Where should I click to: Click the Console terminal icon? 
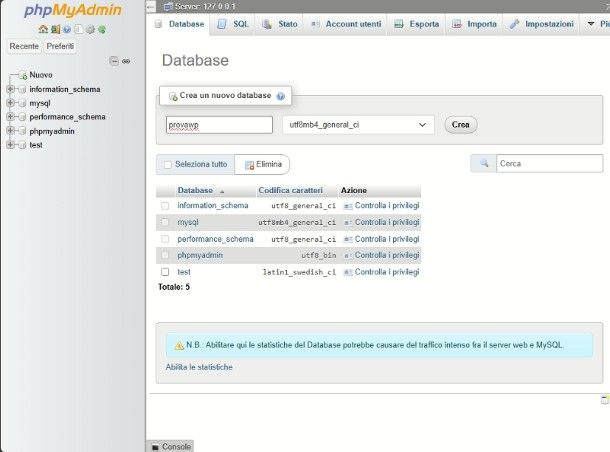click(x=155, y=447)
